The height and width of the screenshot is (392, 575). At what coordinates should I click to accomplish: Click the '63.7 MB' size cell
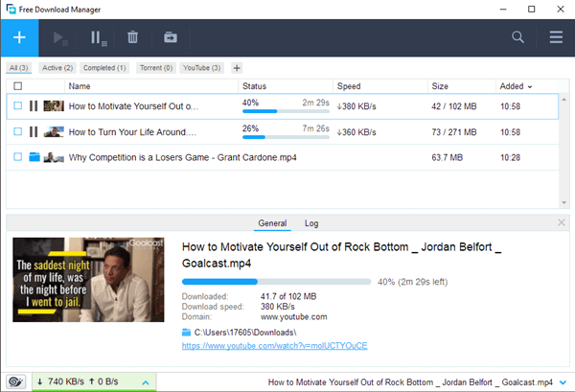[447, 157]
